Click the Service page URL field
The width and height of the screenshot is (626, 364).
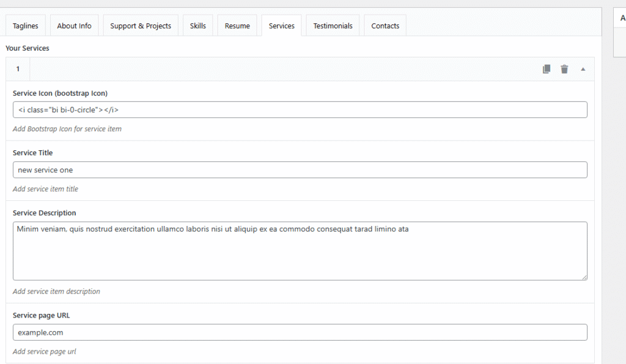[x=300, y=332]
